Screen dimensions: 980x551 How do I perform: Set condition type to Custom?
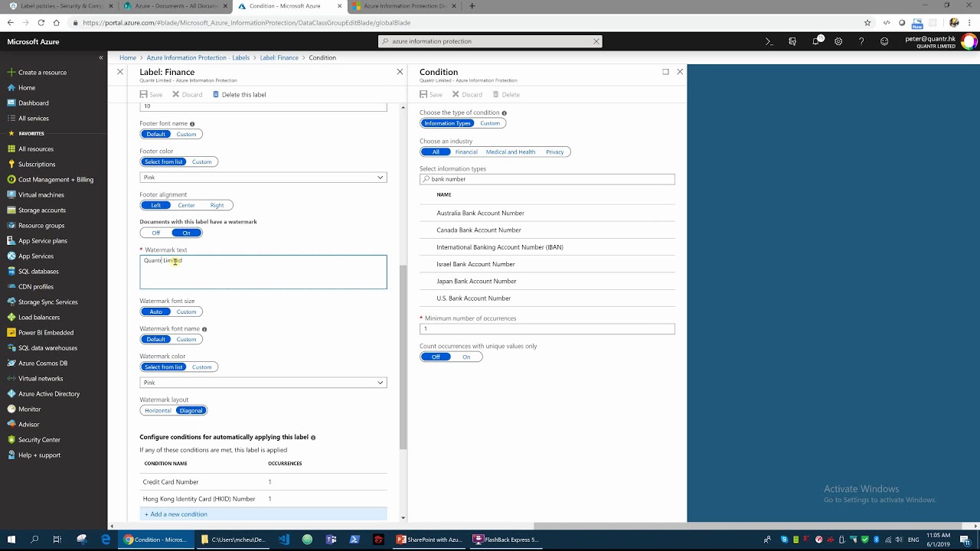pyautogui.click(x=490, y=123)
